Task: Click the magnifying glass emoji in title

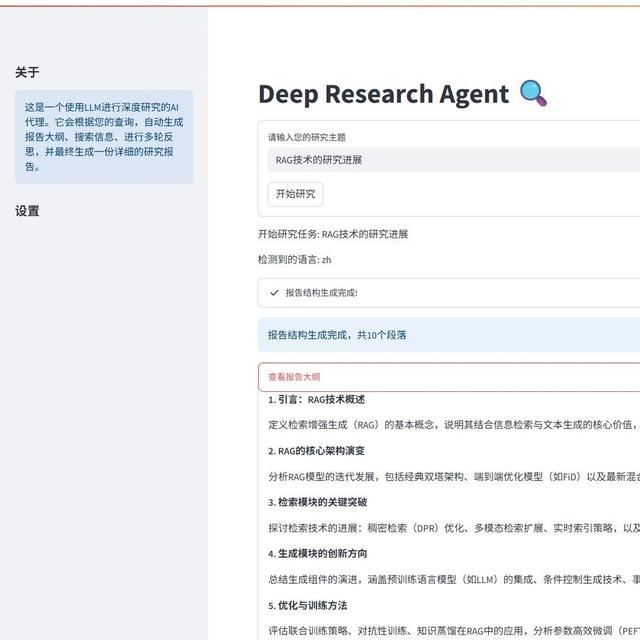Action: coord(533,93)
